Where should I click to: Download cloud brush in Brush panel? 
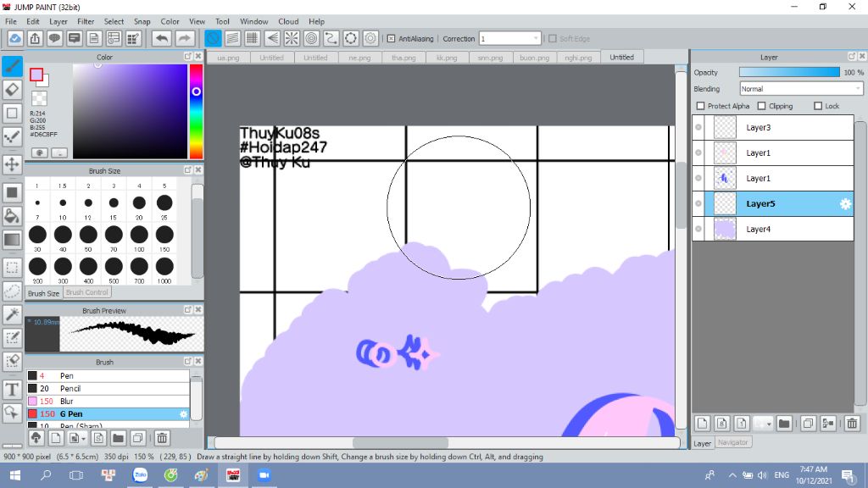36,438
